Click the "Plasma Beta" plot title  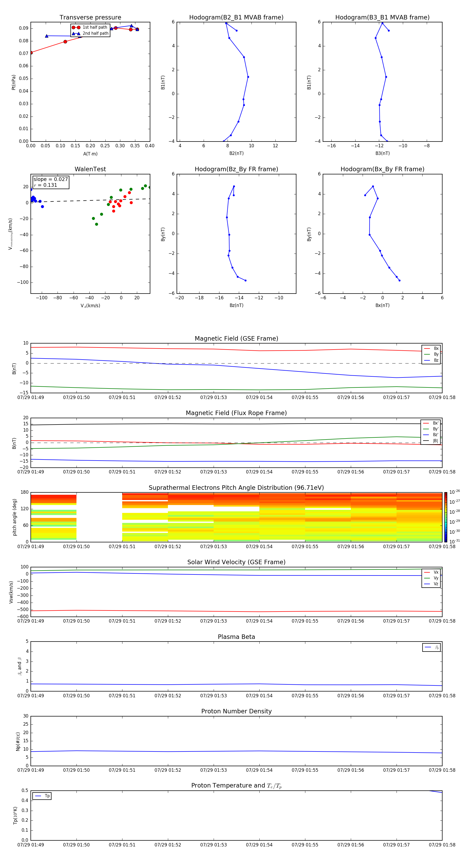[x=236, y=637]
